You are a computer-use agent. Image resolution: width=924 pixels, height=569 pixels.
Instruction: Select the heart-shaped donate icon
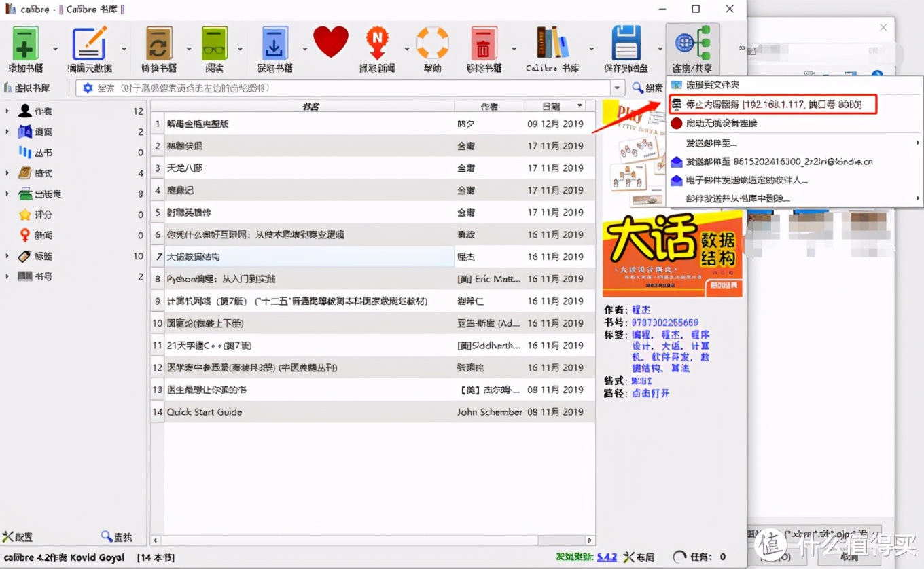331,41
